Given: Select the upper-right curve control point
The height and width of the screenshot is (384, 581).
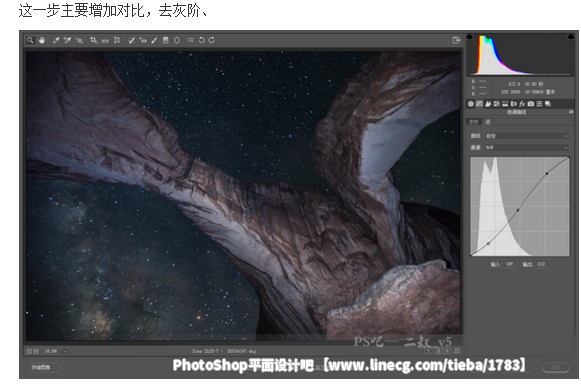Looking at the screenshot, I should click(547, 173).
